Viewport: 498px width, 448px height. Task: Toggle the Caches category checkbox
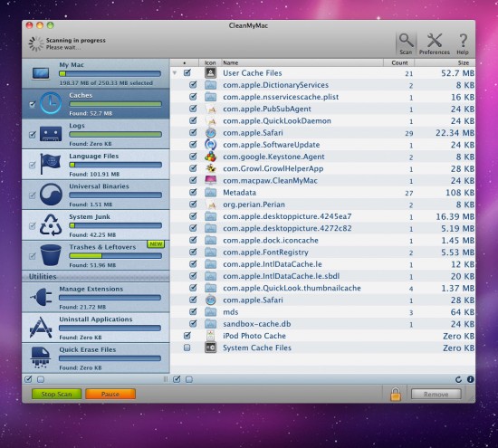(32, 104)
